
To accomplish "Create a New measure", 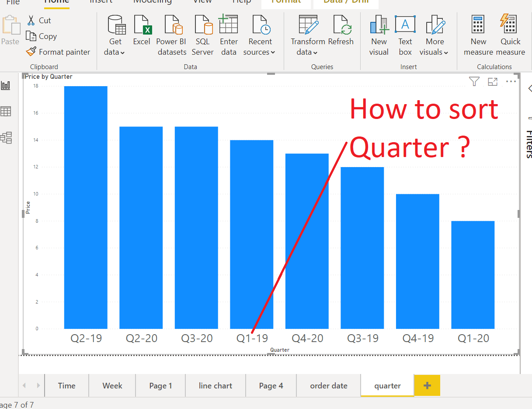I will (478, 36).
